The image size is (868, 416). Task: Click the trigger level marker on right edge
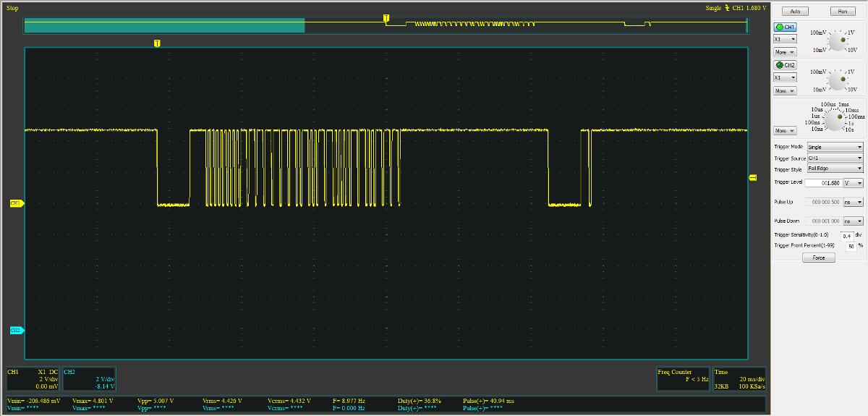coord(752,178)
